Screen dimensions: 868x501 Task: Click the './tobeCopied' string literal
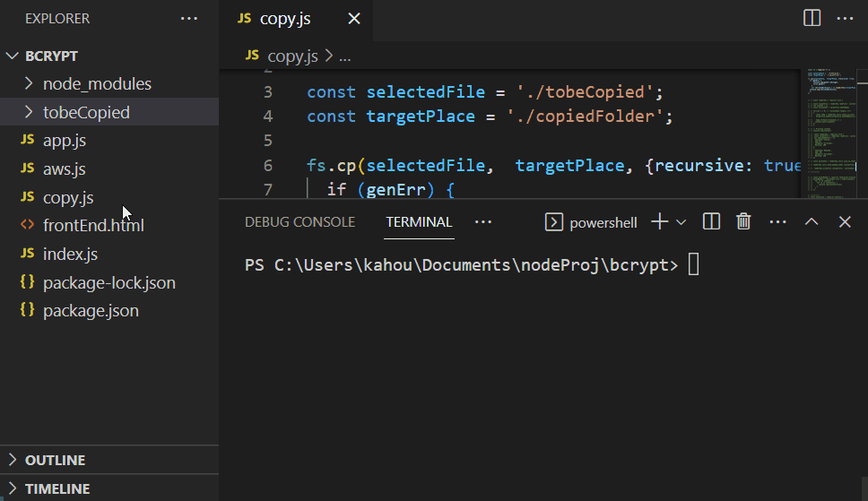point(586,92)
